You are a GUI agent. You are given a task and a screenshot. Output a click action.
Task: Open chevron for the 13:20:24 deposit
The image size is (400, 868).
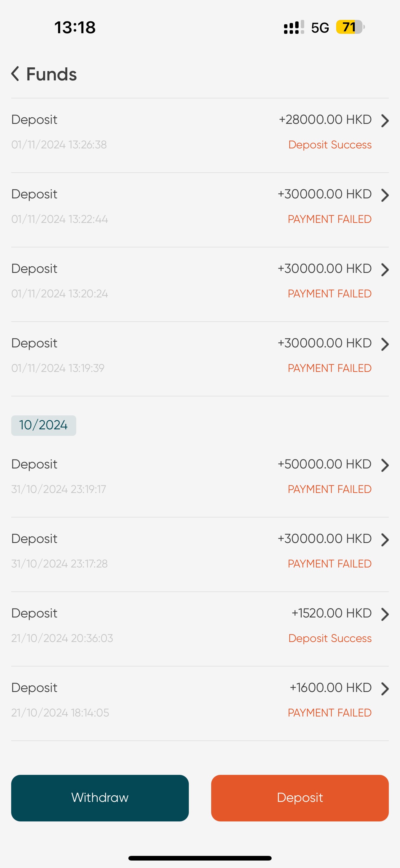[x=385, y=269]
